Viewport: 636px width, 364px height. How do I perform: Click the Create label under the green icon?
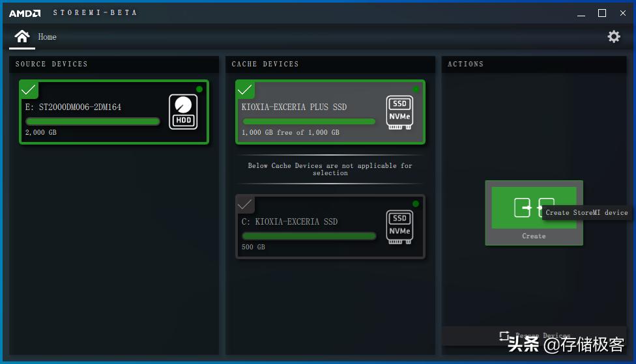534,236
